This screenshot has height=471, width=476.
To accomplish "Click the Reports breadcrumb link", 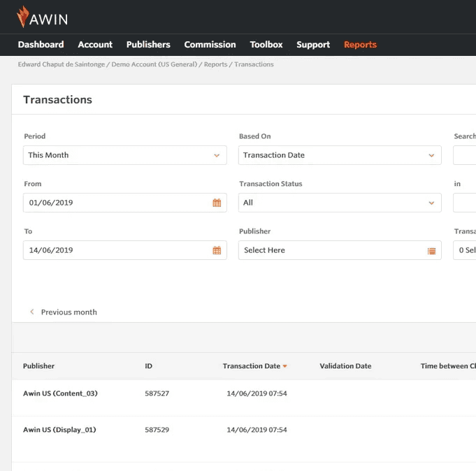I will pos(215,64).
